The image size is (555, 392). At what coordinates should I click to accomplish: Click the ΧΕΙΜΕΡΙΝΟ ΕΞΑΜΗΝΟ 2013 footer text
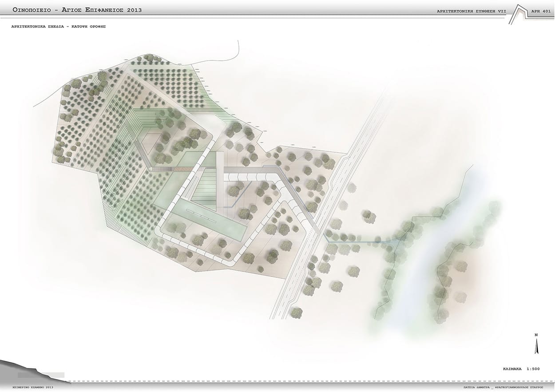click(33, 388)
